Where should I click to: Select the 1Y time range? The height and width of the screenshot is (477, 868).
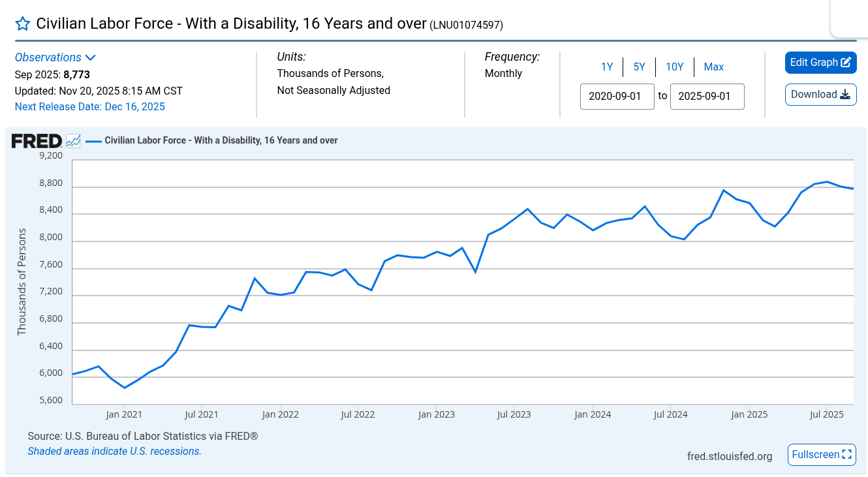[x=607, y=67]
